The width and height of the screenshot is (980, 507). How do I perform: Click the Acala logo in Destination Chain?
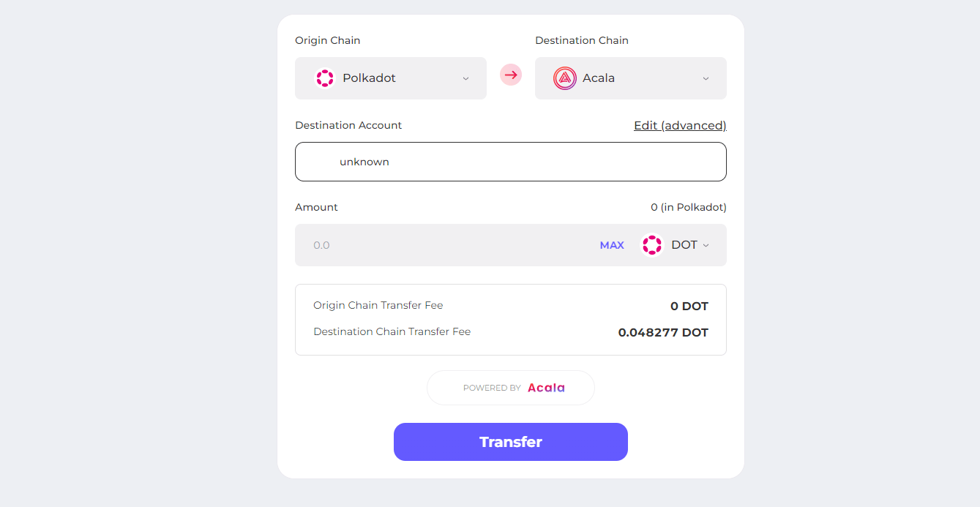coord(565,78)
